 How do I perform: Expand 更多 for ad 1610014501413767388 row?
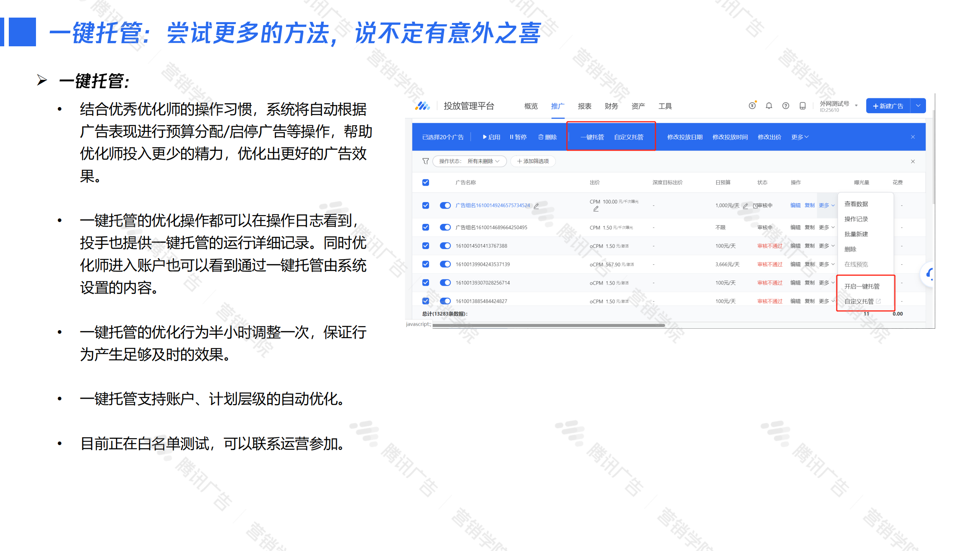point(826,246)
